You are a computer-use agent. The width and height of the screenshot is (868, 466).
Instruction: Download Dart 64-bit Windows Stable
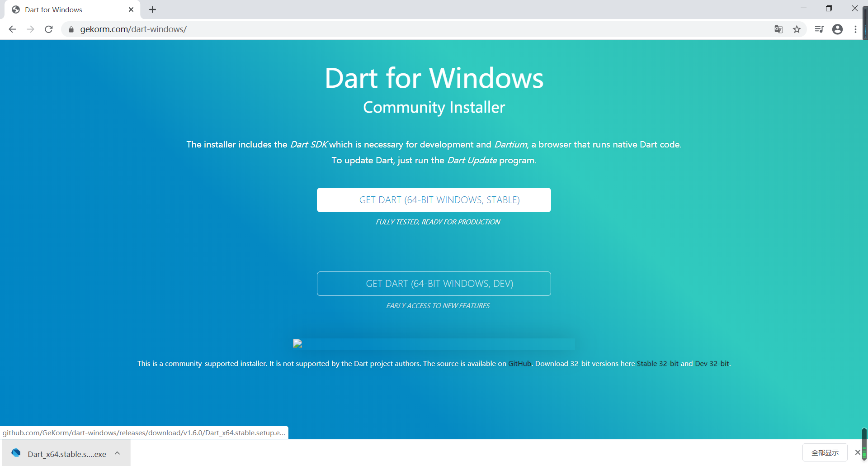coord(434,200)
